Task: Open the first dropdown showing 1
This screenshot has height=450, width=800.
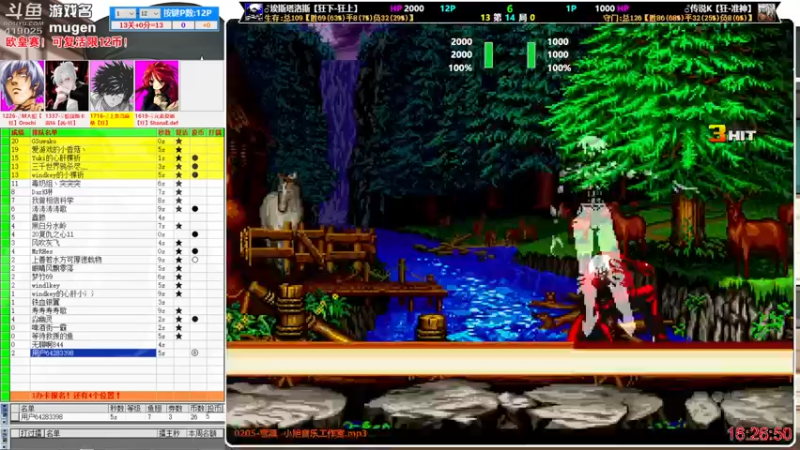Action: coord(124,13)
